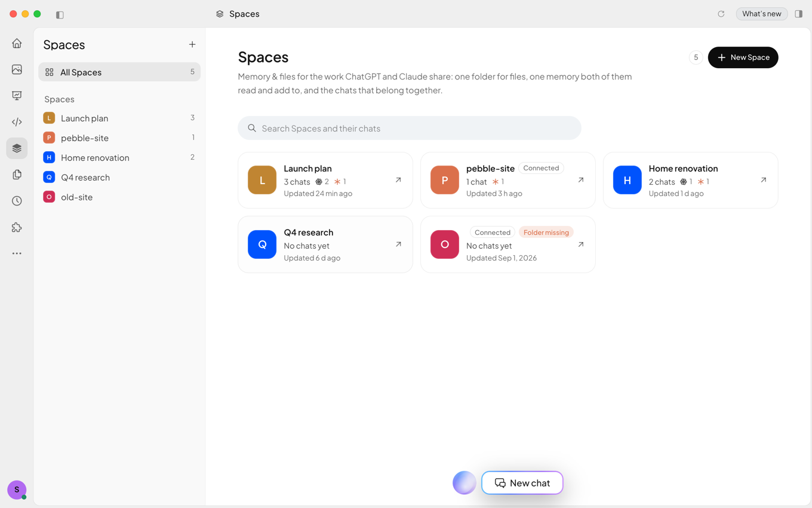The image size is (812, 508).
Task: Click the Launch plan card title
Action: point(307,169)
